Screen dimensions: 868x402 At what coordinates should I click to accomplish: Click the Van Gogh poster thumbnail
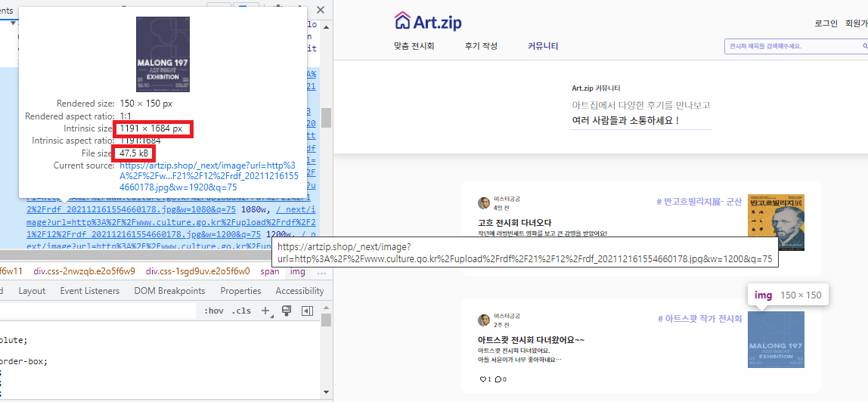click(x=776, y=222)
